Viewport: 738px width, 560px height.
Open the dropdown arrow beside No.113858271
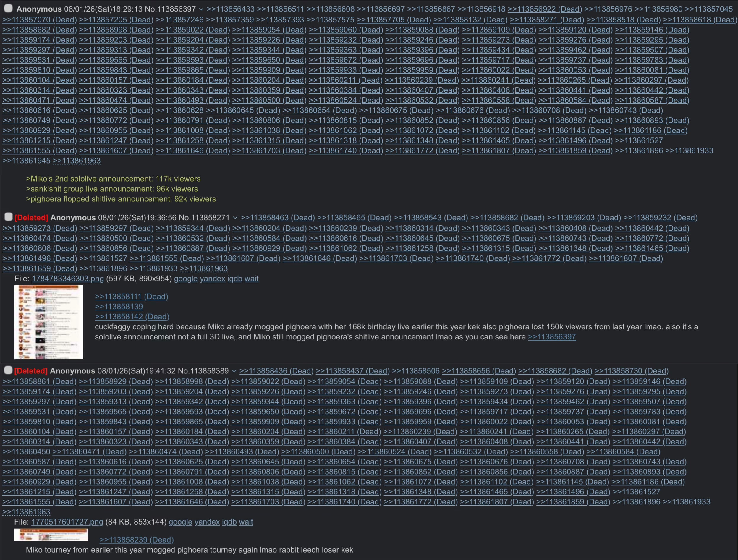coord(235,218)
